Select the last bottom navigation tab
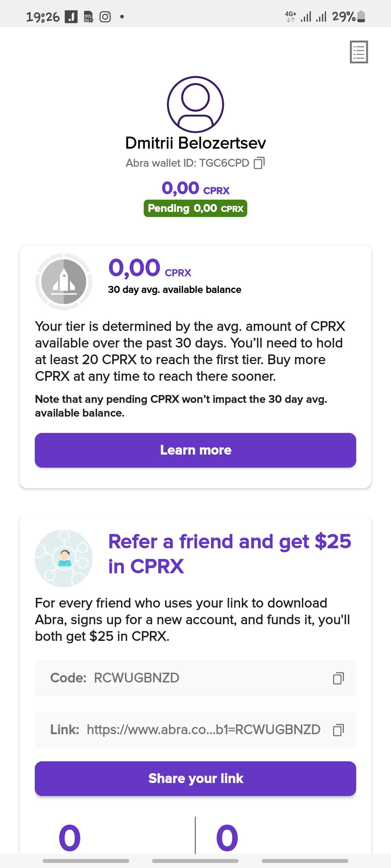The image size is (391, 868). tap(305, 861)
